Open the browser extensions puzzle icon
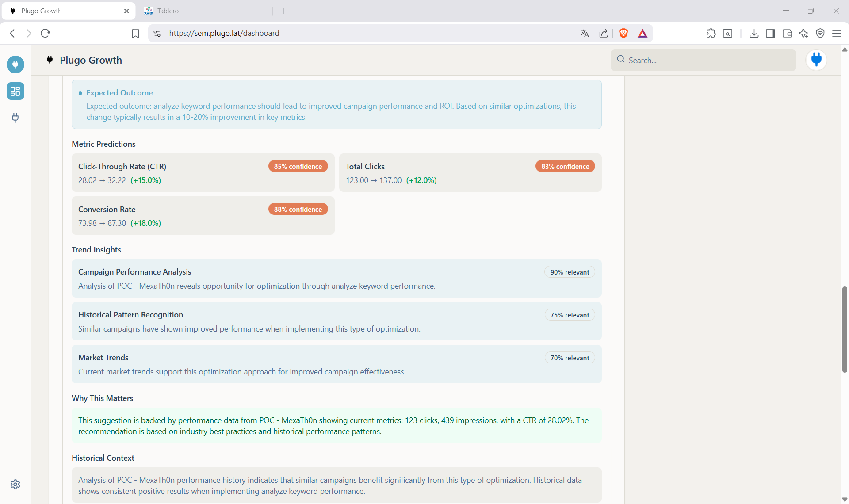The image size is (849, 504). 711,33
